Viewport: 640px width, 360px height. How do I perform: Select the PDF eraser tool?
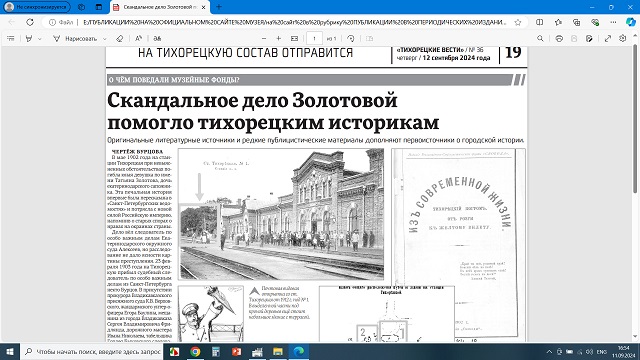point(119,38)
